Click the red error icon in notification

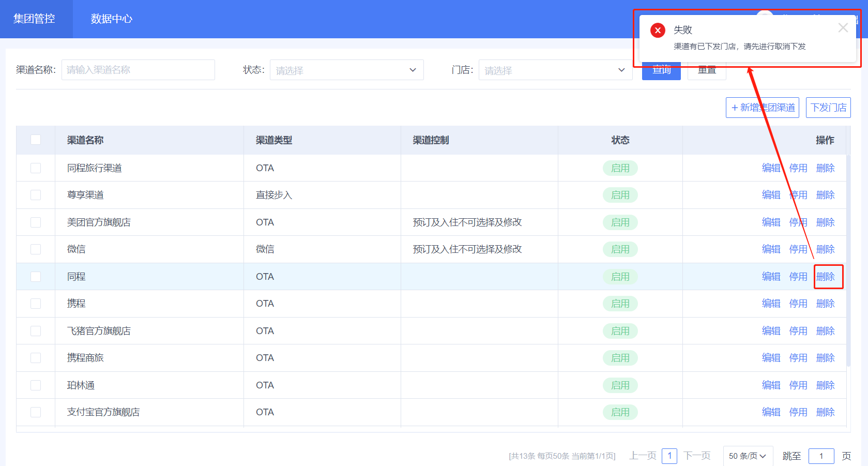coord(658,31)
